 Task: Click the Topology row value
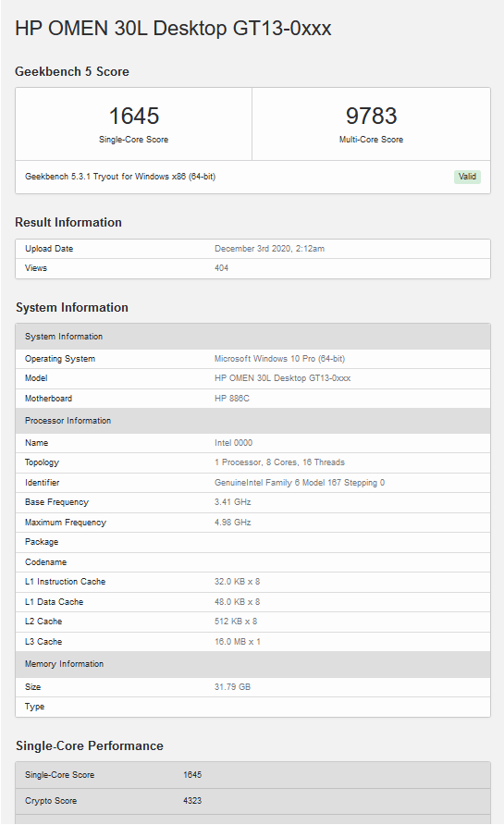pos(279,462)
